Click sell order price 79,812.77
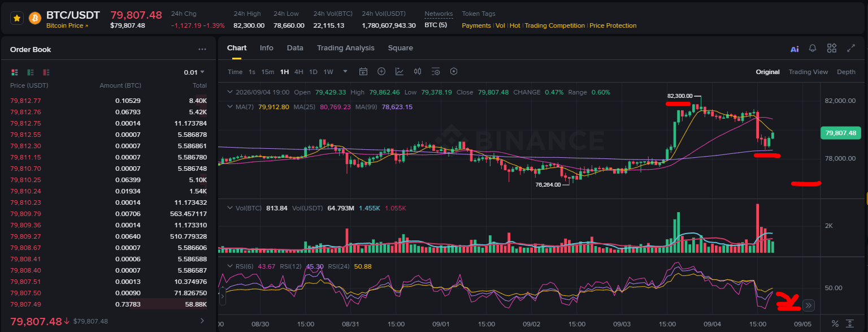Image resolution: width=868 pixels, height=332 pixels. click(25, 101)
